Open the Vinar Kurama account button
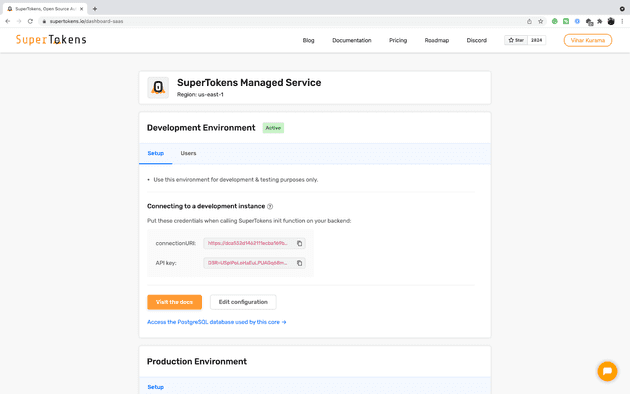 point(588,40)
